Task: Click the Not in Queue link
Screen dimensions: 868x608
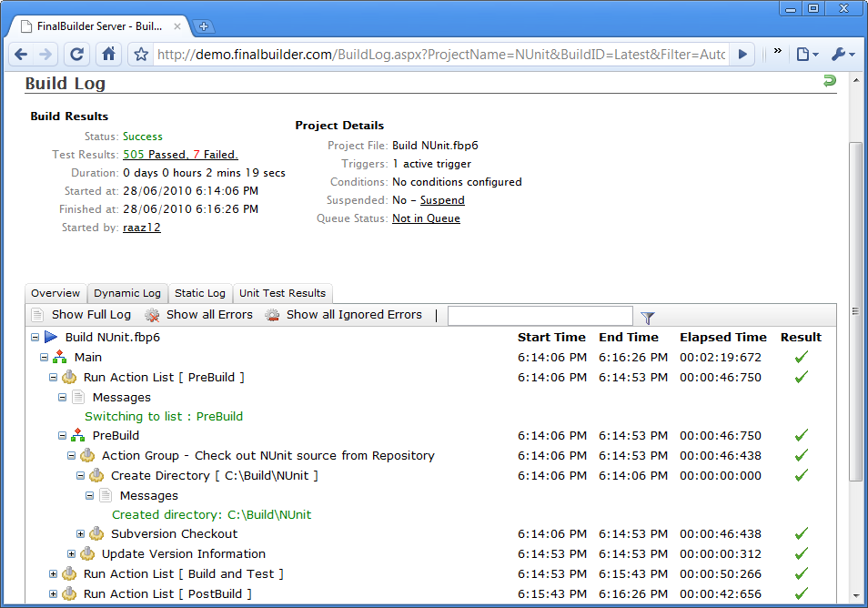Action: click(x=426, y=218)
